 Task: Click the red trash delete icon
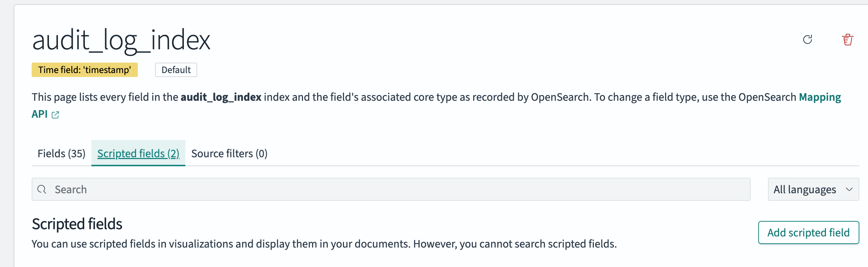pos(847,40)
